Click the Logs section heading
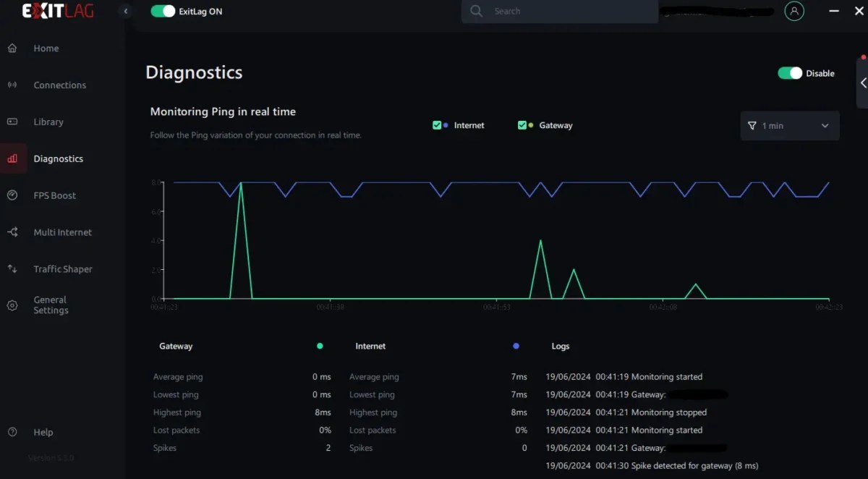Viewport: 868px width, 479px height. tap(561, 346)
